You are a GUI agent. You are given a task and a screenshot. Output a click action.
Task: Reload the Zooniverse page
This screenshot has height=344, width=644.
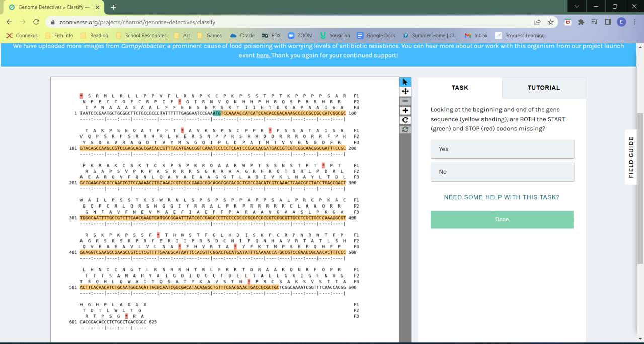36,22
